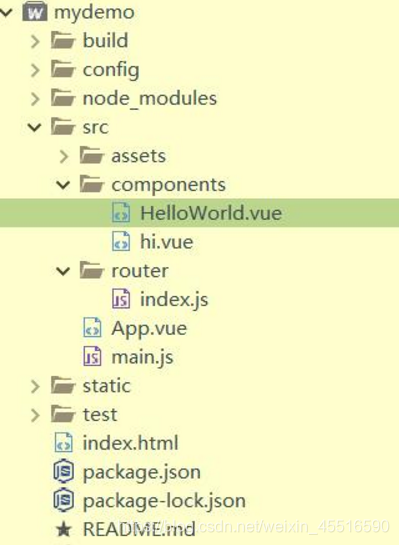Viewport: 399px width, 545px height.
Task: Click the mydemo project W icon
Action: tap(35, 12)
